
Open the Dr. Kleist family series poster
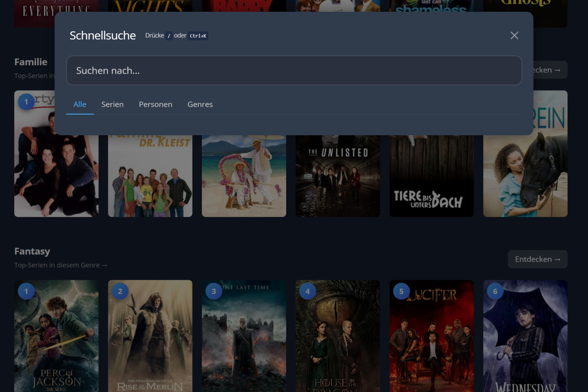(x=150, y=176)
